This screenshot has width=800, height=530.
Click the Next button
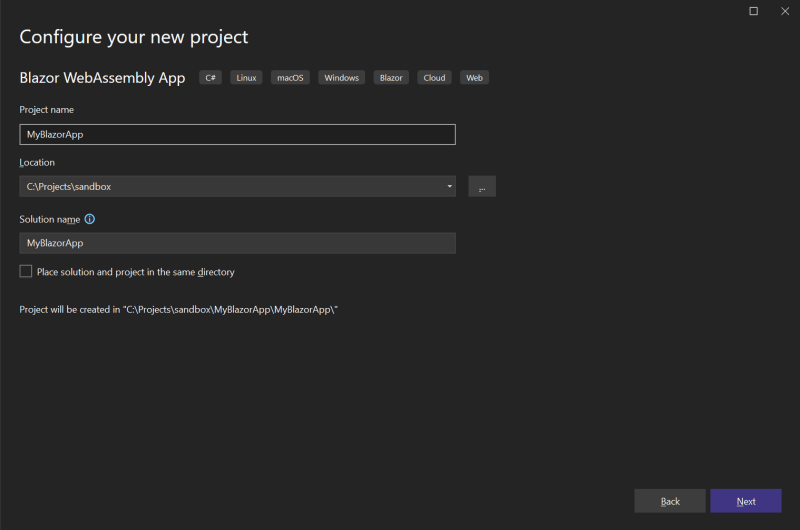pyautogui.click(x=745, y=501)
